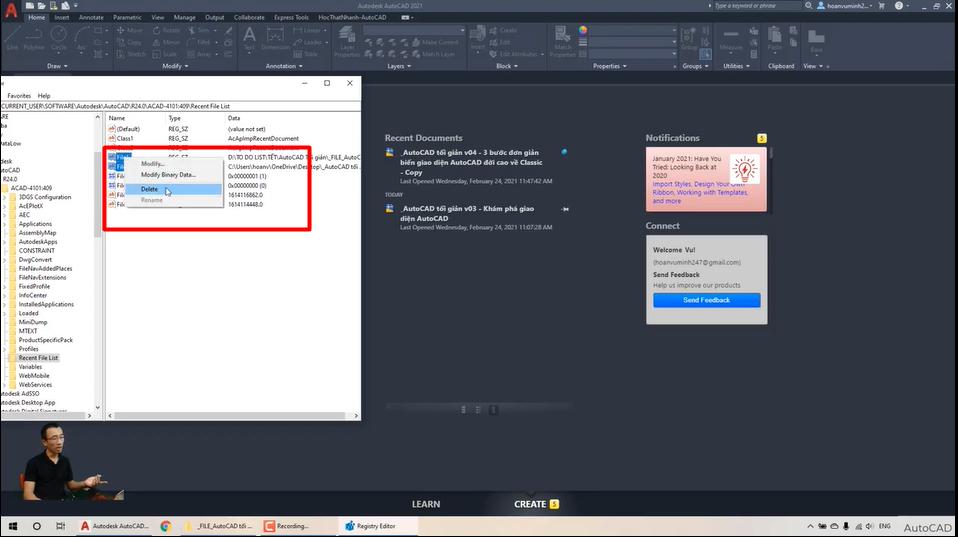
Task: Click the Open file icon in the quick access toolbar
Action: (x=42, y=5)
